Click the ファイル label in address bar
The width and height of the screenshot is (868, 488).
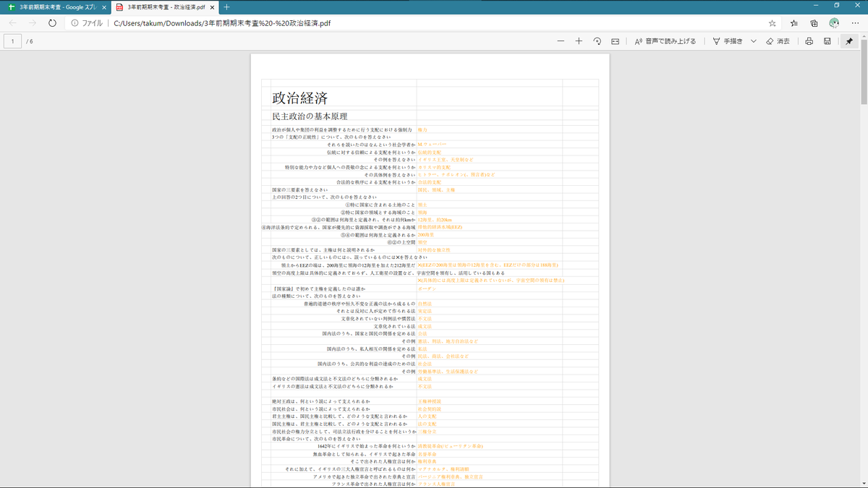92,23
